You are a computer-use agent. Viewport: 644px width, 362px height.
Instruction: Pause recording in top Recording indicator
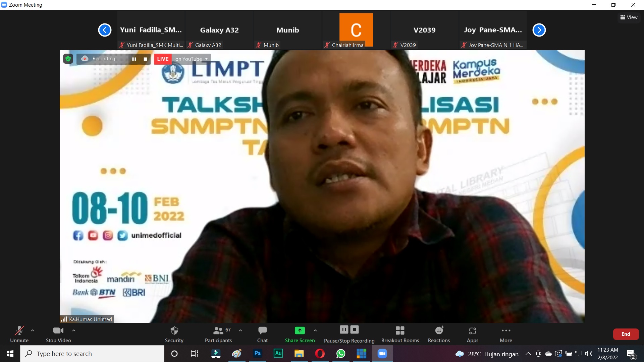click(x=134, y=59)
